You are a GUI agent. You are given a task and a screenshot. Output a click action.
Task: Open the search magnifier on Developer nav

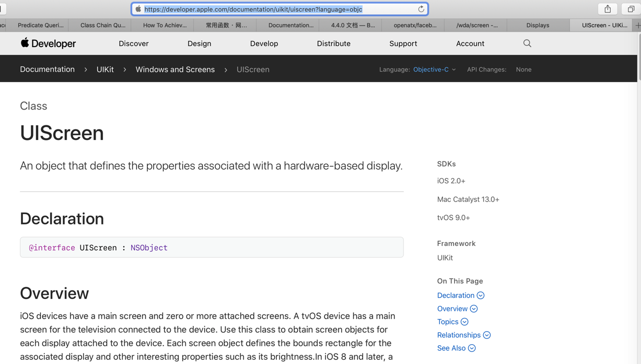click(527, 43)
